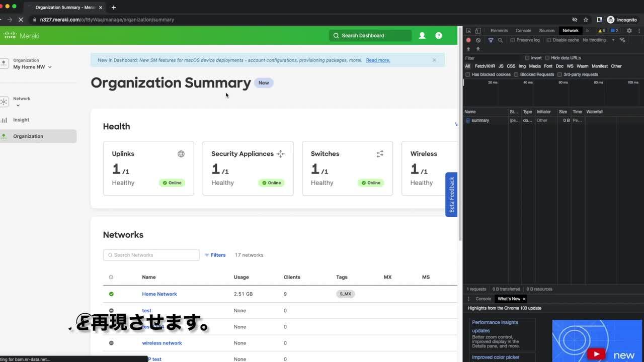Check Hide data URLs checkbox
Screen dimensions: 644x362
click(547, 58)
